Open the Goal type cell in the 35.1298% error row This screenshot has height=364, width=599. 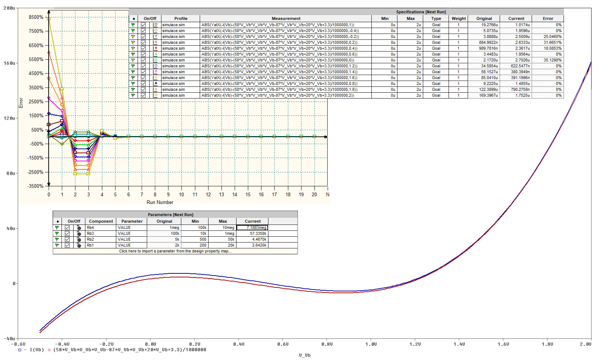pos(436,60)
